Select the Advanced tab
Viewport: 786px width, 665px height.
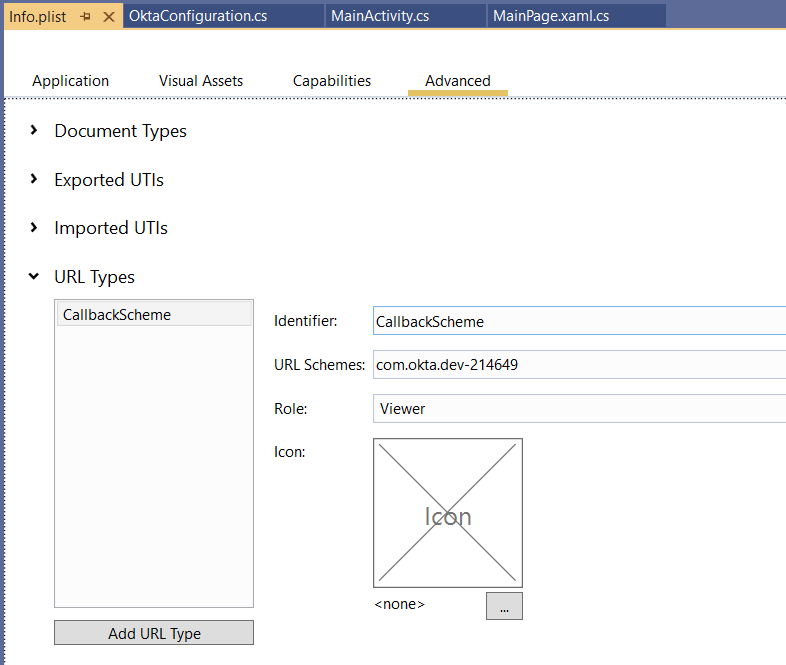(458, 81)
